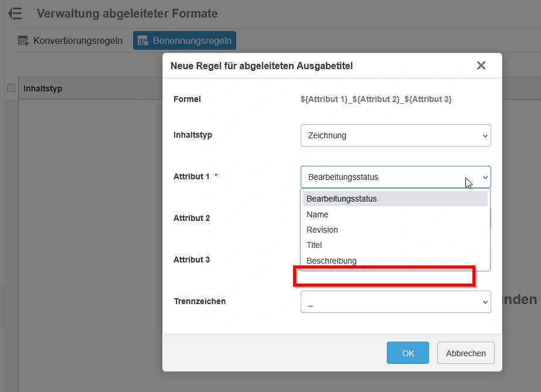The width and height of the screenshot is (541, 392).
Task: Close the Neue Regel dialog
Action: tap(481, 66)
